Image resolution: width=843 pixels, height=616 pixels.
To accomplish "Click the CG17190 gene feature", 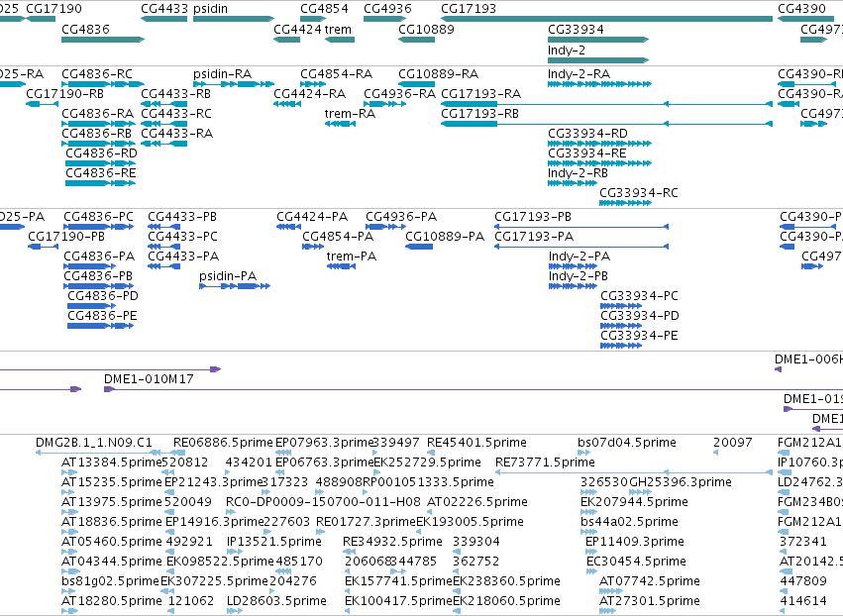I will click(x=41, y=20).
